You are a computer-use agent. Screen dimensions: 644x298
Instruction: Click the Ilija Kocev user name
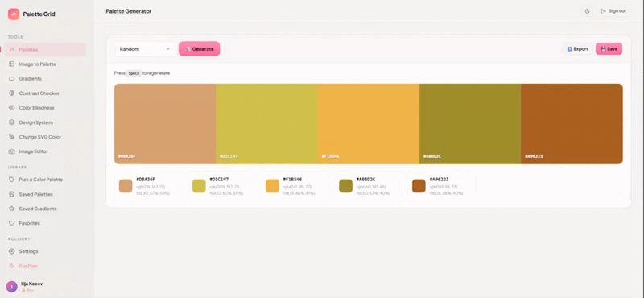click(31, 284)
